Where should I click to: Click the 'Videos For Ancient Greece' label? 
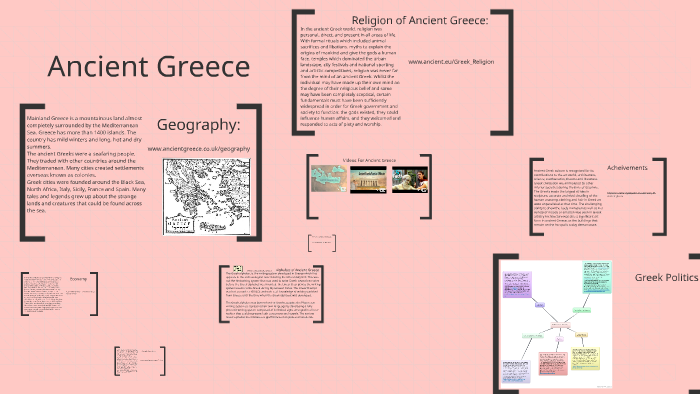(x=369, y=160)
